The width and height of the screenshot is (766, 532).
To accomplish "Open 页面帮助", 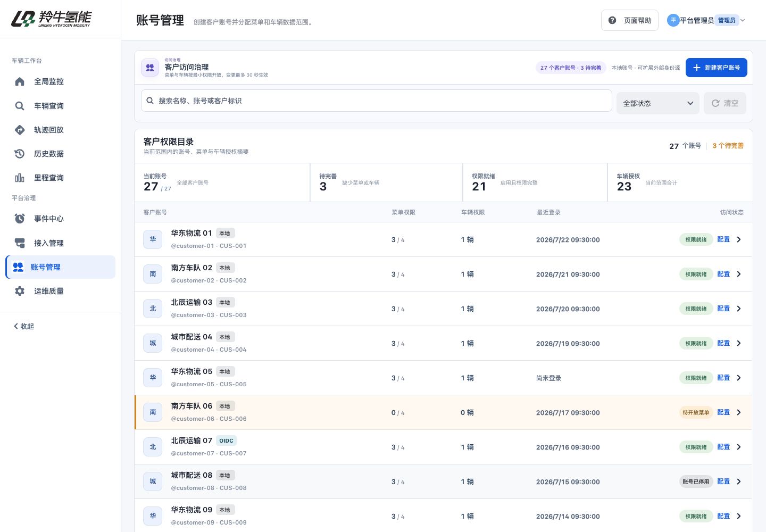I will tap(630, 20).
